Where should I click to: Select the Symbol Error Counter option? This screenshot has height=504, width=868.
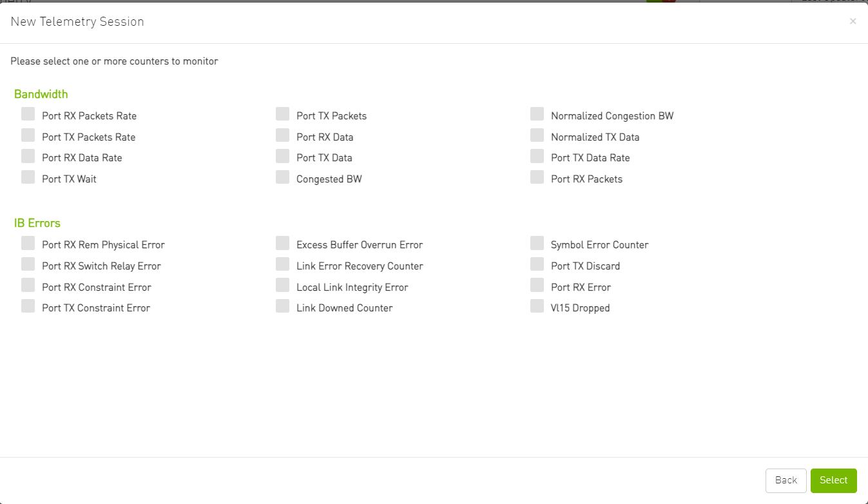537,242
